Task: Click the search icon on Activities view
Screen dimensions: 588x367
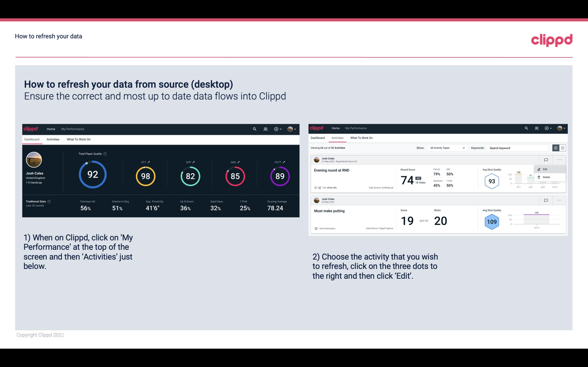Action: click(x=527, y=128)
